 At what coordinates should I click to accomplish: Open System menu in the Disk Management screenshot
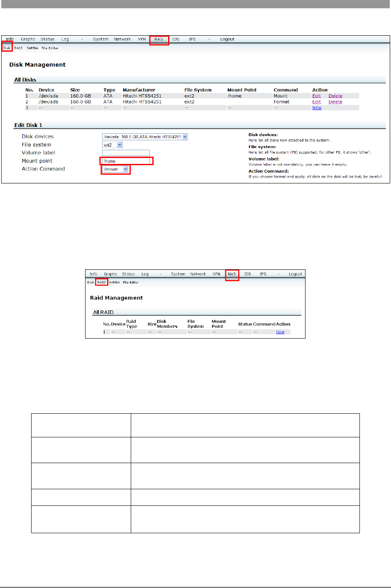[100, 39]
